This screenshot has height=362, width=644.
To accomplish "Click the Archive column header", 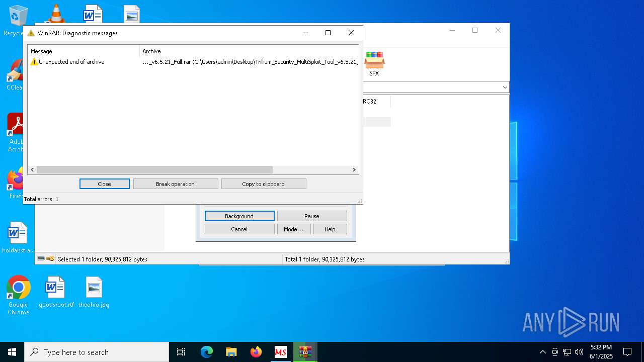I will pos(249,51).
